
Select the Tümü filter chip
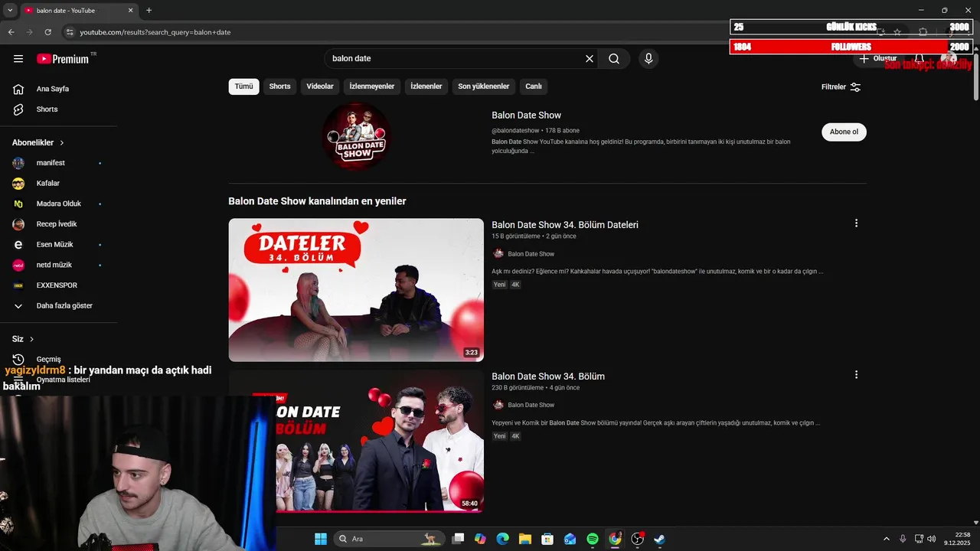coord(243,86)
